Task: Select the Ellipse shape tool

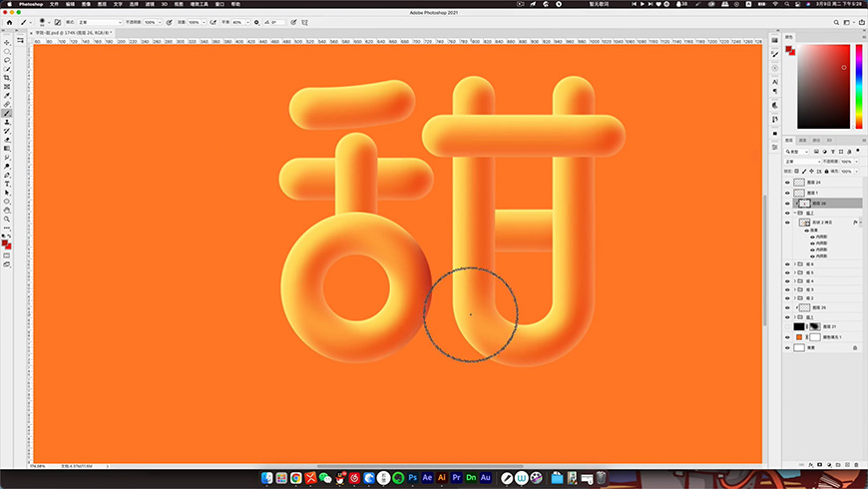Action: [7, 202]
